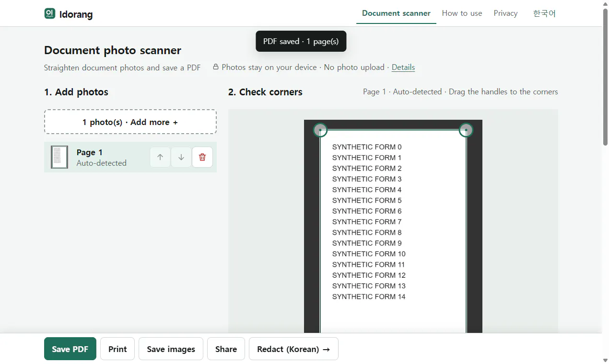Select the top-left corner handle
This screenshot has height=364, width=609.
coord(320,130)
